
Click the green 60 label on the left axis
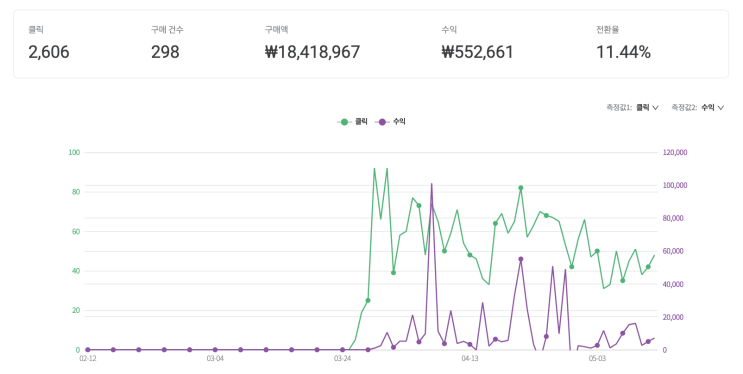click(76, 231)
